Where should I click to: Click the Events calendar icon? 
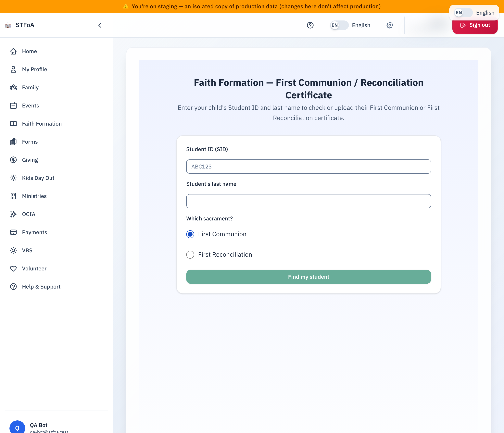[x=13, y=105]
